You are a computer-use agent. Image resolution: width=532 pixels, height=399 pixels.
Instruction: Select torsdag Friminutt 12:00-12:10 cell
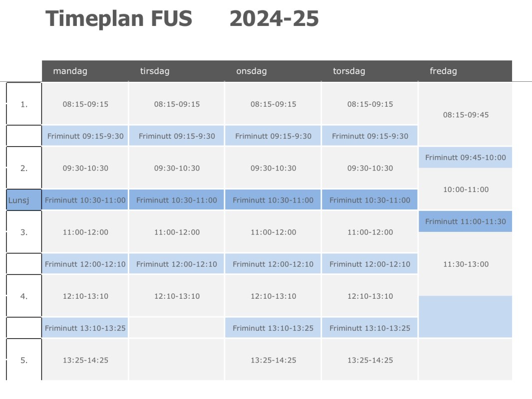click(x=369, y=264)
